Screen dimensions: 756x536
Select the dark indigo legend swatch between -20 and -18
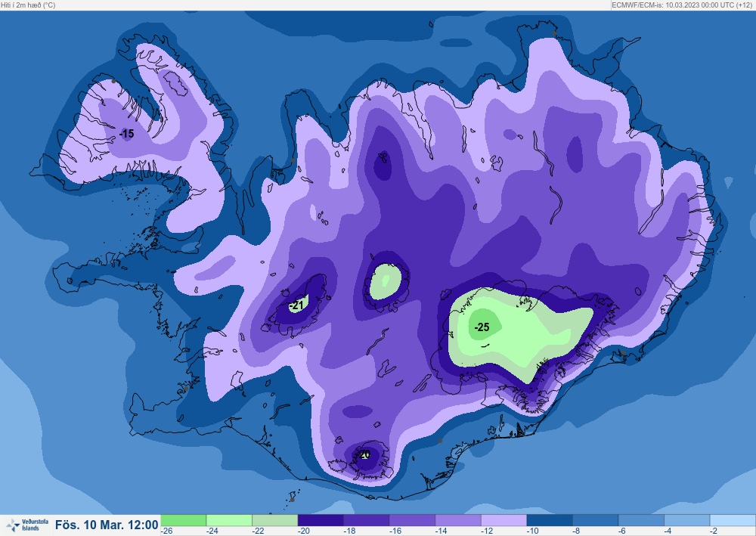(x=321, y=521)
